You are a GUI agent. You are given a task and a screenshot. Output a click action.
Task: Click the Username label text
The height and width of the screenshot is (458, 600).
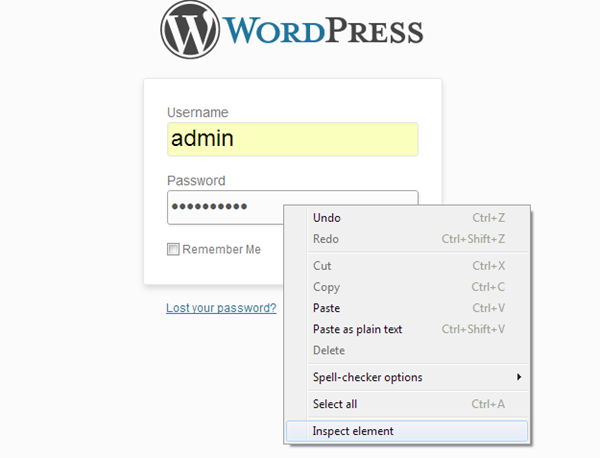click(197, 112)
